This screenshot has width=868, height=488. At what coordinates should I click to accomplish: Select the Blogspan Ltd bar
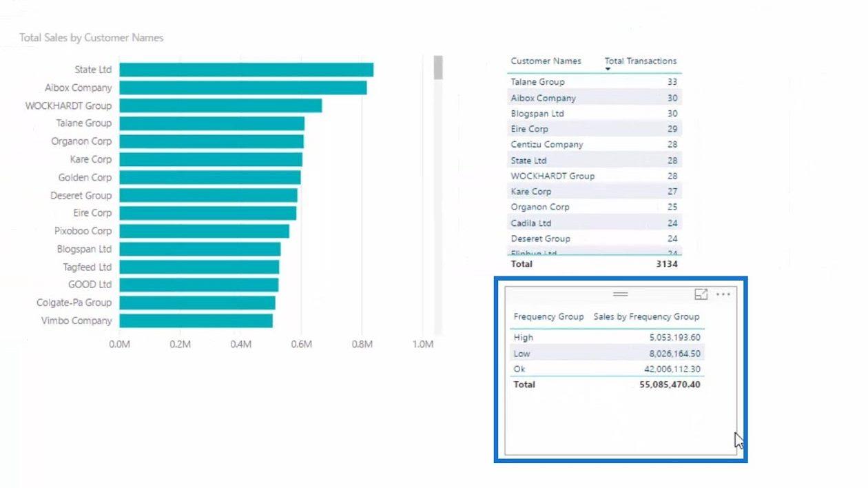pyautogui.click(x=200, y=249)
